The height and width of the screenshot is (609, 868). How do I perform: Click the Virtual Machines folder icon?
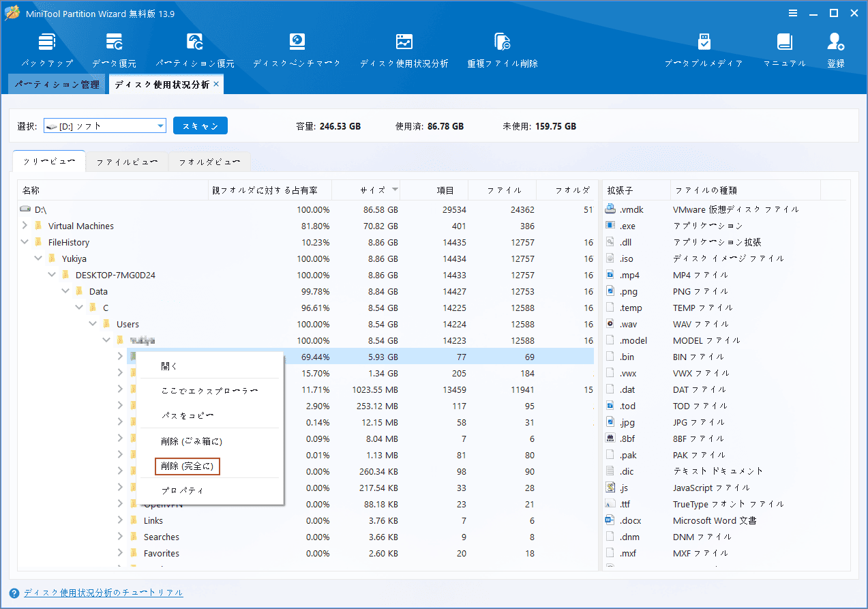coord(38,226)
